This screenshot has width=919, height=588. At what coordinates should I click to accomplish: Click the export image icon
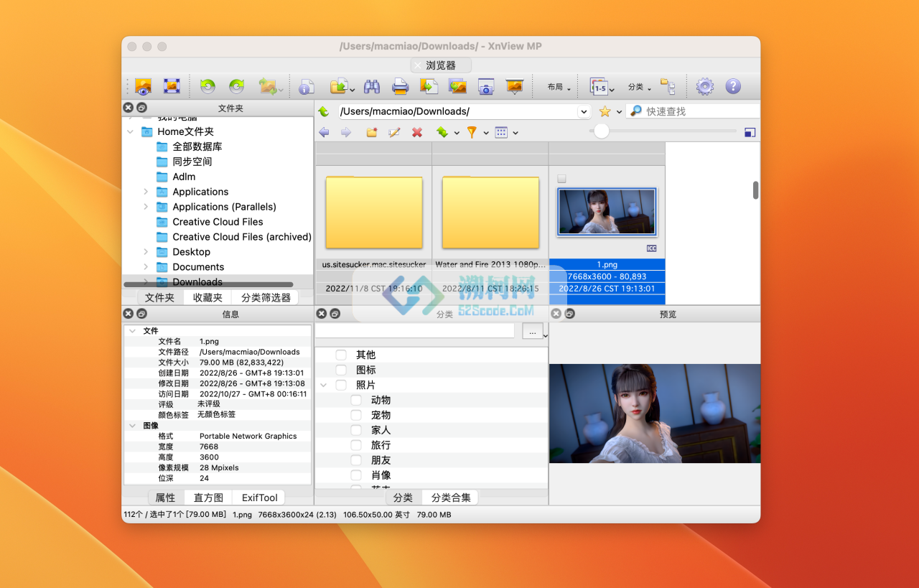(457, 87)
